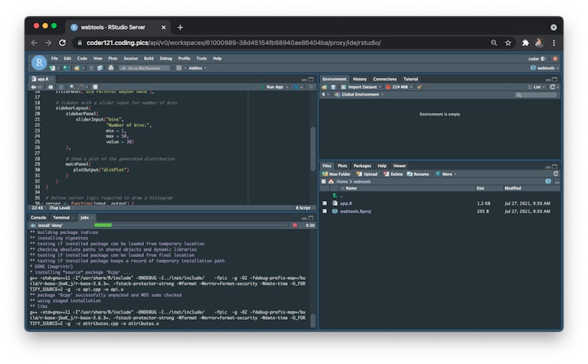Click the load workspace icon in Environment pane
Screen dimensions: 588x364
(325, 87)
